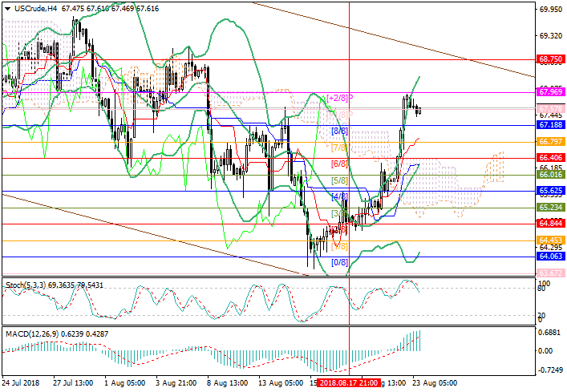This screenshot has height=392, width=567.
Task: Select the [6/8] Murrey level label
Action: 339,164
